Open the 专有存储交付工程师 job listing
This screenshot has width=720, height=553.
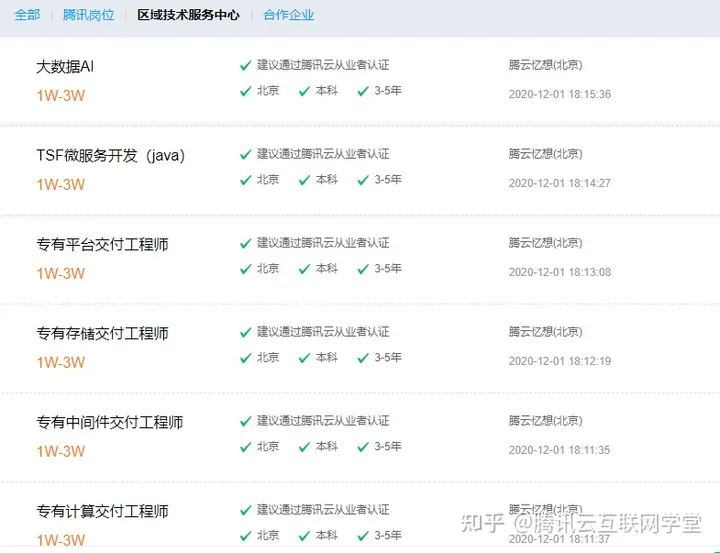(102, 333)
